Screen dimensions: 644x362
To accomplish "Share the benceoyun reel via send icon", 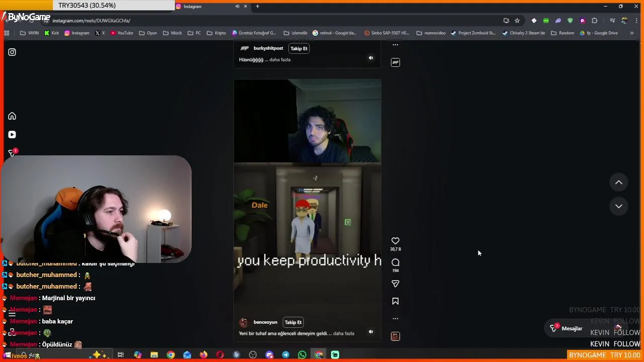I will (x=395, y=284).
